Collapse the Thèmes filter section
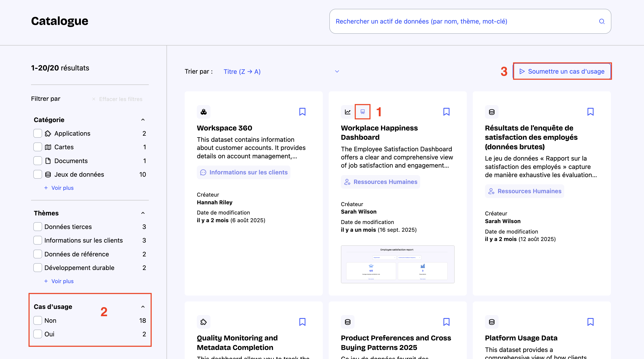644x359 pixels. point(143,213)
